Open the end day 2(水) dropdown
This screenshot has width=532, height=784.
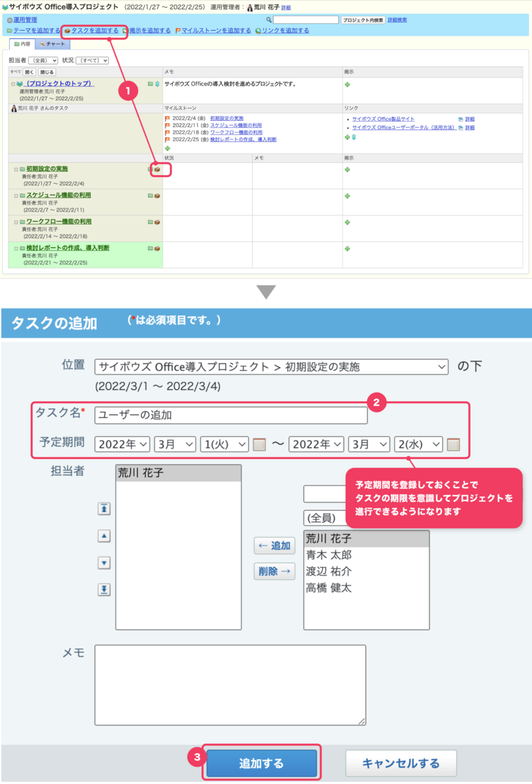pos(419,444)
